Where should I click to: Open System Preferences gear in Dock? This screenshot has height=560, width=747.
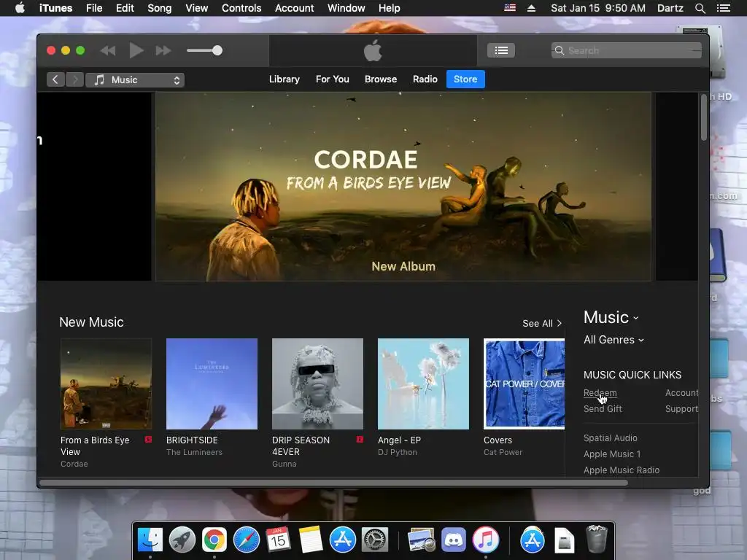point(375,540)
